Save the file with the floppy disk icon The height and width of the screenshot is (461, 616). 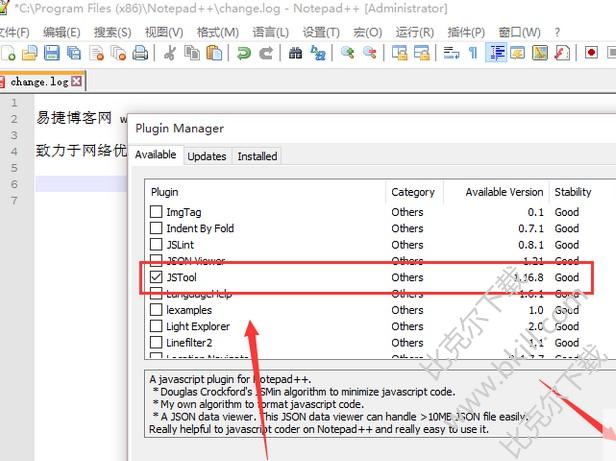point(51,53)
